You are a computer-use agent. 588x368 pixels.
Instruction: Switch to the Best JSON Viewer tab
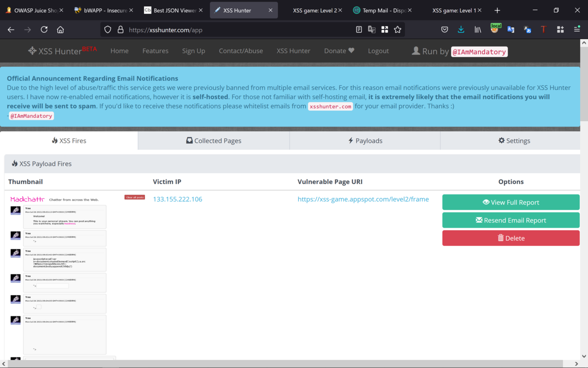click(174, 10)
